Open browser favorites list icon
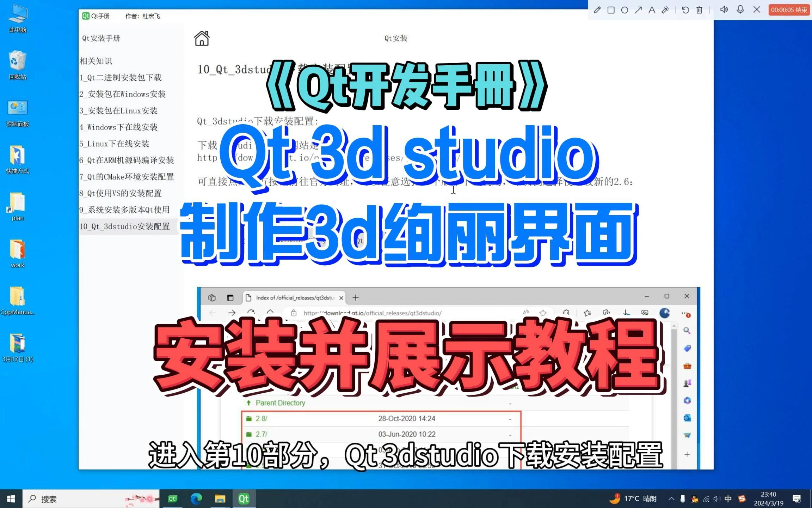Screen dimensions: 812x508 (x=587, y=313)
